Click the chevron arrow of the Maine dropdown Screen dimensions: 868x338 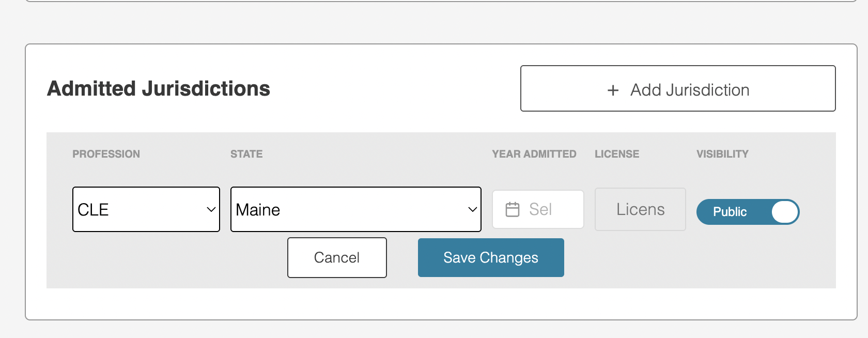tap(472, 209)
